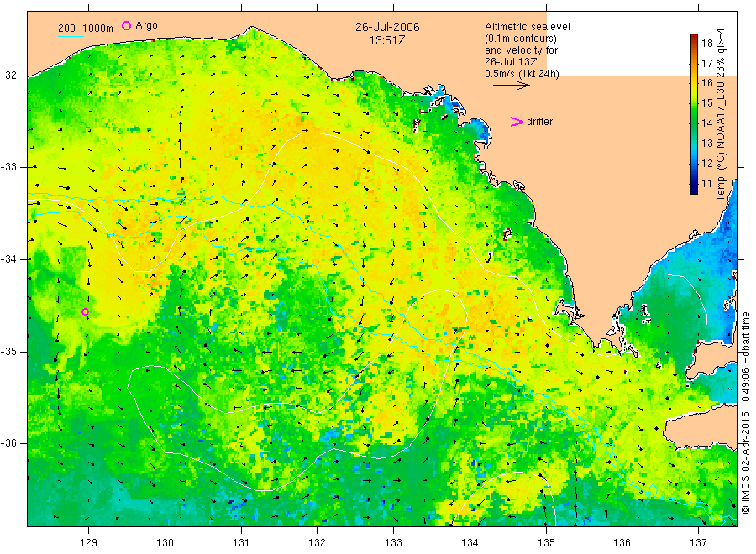Click the longitude label 129
The width and height of the screenshot is (756, 554).
[89, 543]
